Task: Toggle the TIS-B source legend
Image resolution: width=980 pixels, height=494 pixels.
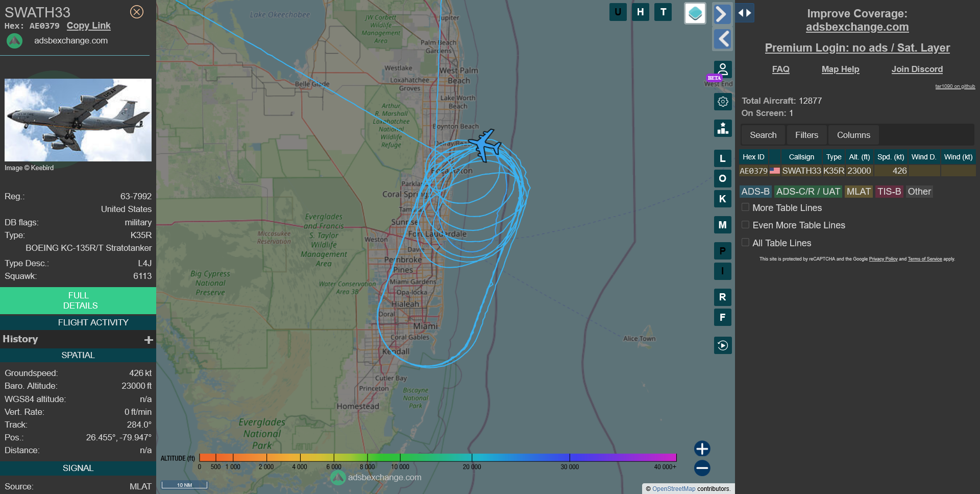Action: click(x=889, y=192)
